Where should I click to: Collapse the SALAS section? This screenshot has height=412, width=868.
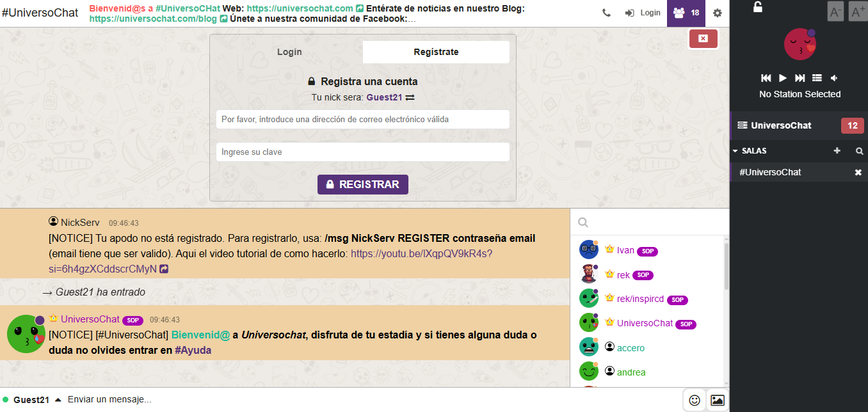736,151
